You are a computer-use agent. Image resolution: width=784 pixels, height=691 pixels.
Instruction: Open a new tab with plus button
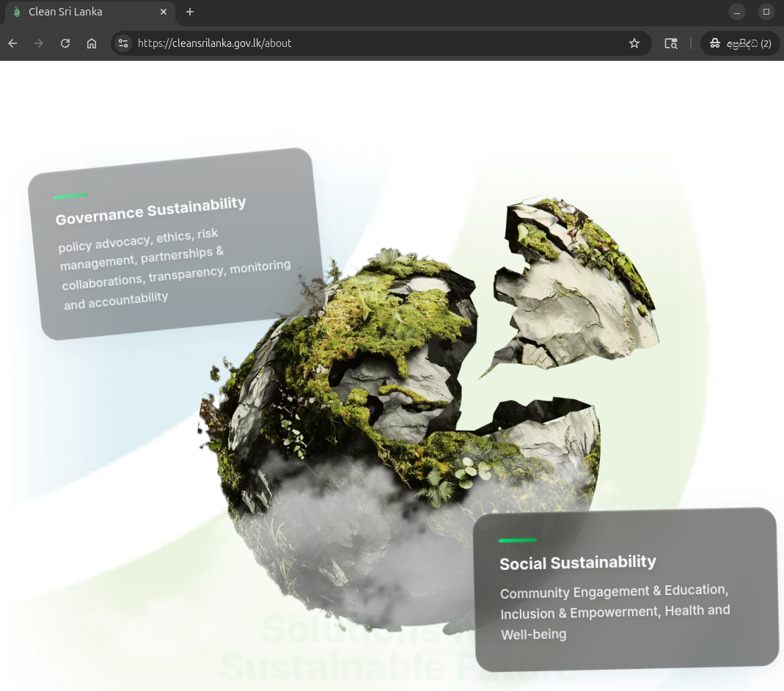189,12
